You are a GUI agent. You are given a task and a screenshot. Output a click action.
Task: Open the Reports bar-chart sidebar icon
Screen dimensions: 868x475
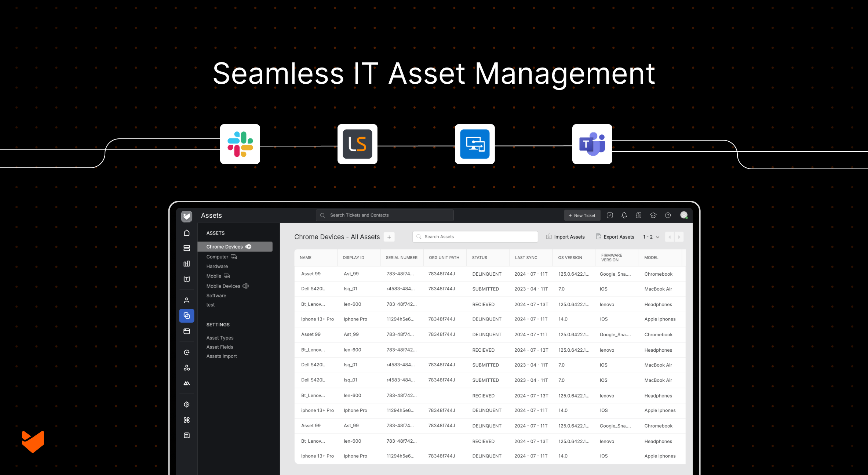pyautogui.click(x=187, y=264)
